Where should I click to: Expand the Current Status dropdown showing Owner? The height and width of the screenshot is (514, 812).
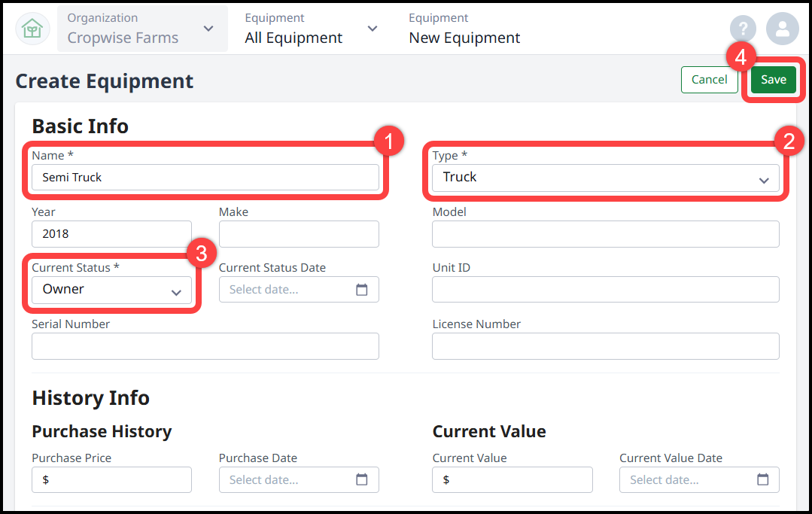[111, 290]
